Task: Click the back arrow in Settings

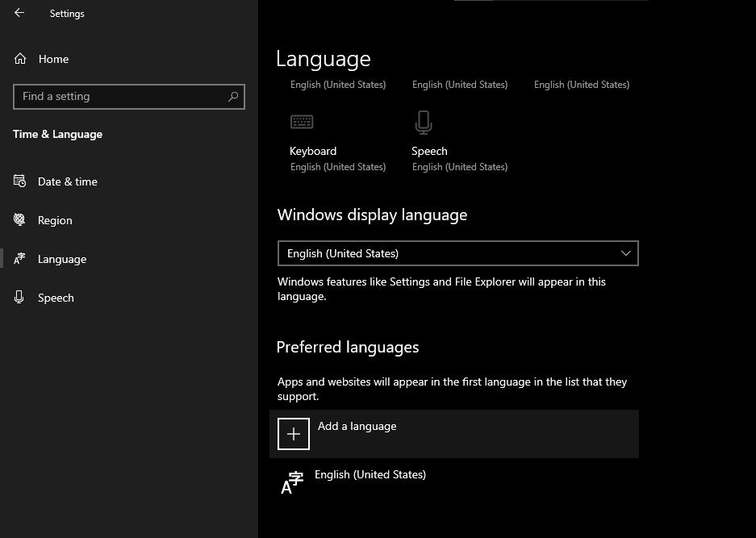Action: point(19,13)
